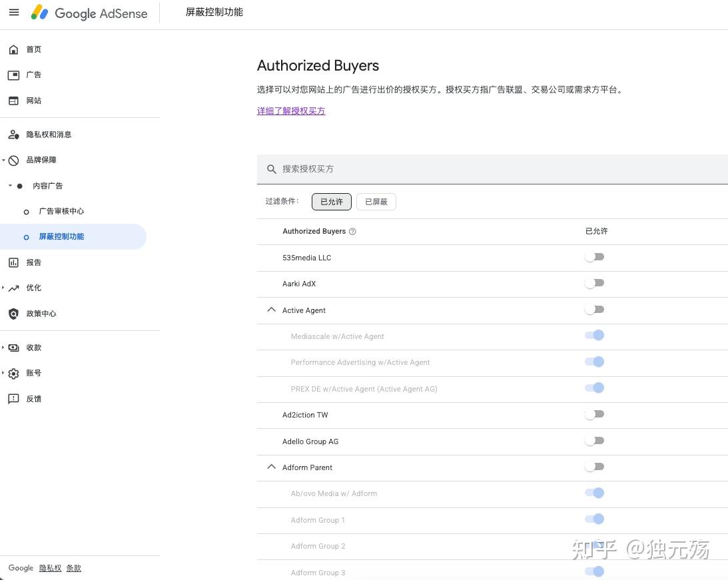
Task: Go to 首页 home icon
Action: coord(13,50)
